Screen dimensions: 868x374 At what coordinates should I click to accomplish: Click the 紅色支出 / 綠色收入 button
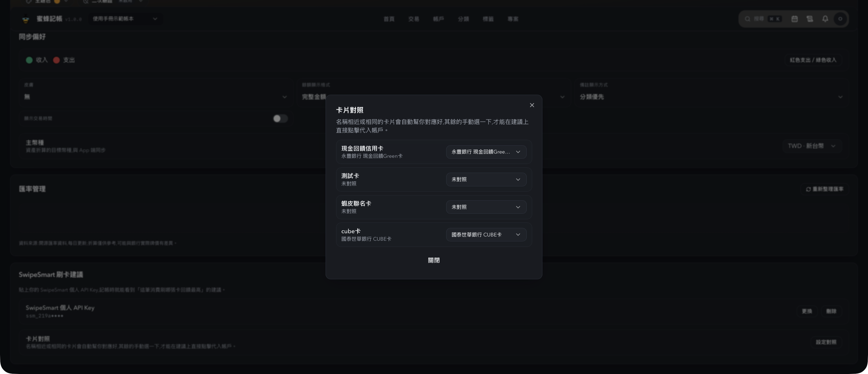pos(813,60)
